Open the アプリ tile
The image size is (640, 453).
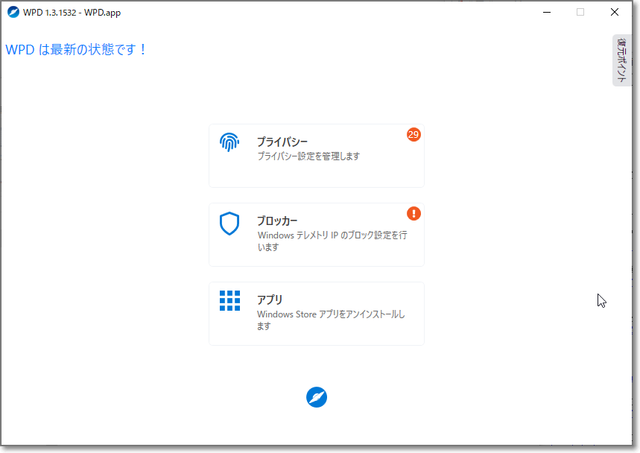(316, 313)
